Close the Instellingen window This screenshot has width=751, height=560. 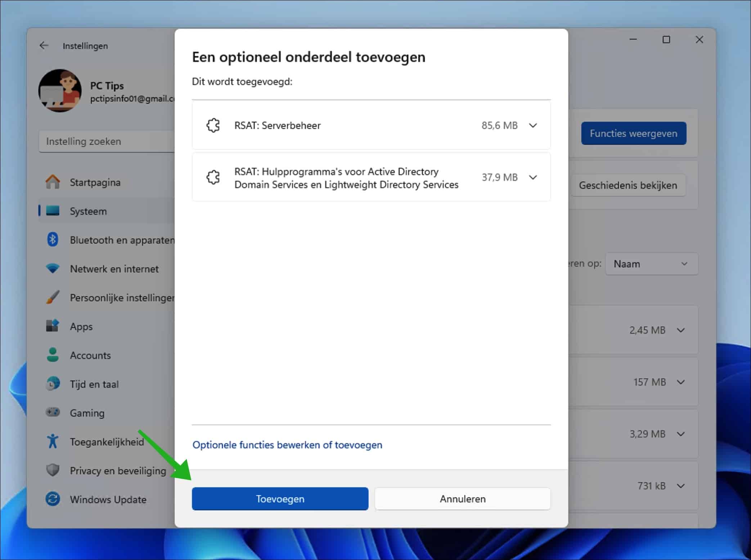click(699, 40)
